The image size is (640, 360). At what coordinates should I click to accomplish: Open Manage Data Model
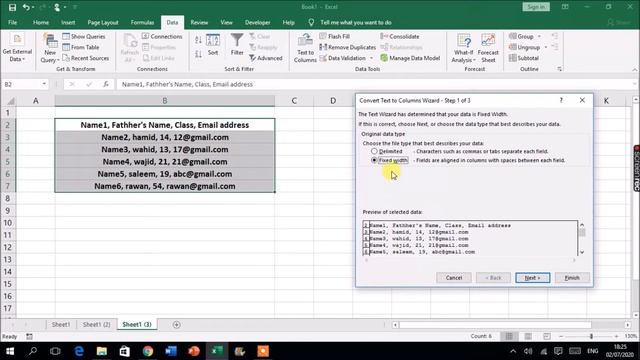[410, 58]
